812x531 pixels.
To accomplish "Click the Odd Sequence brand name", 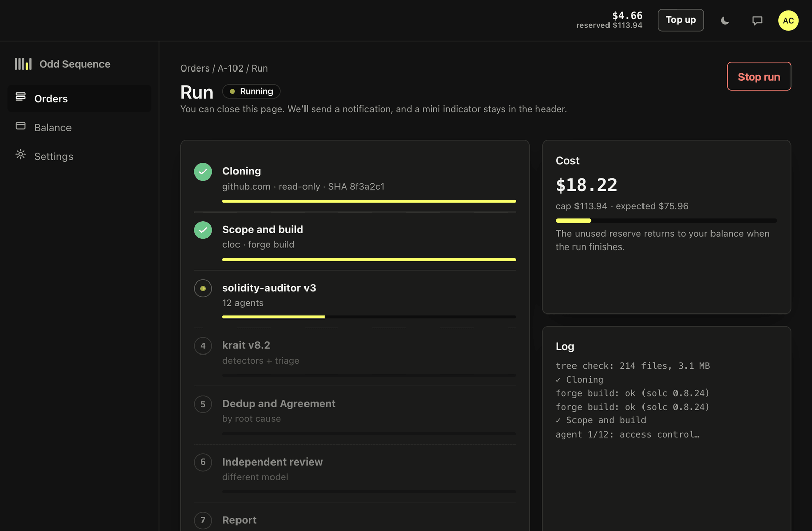I will coord(75,64).
